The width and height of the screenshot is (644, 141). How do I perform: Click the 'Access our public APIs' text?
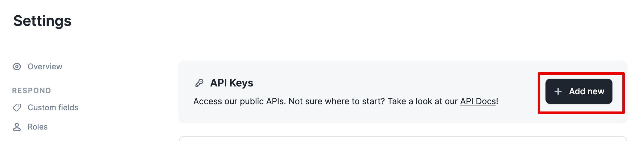(x=239, y=101)
